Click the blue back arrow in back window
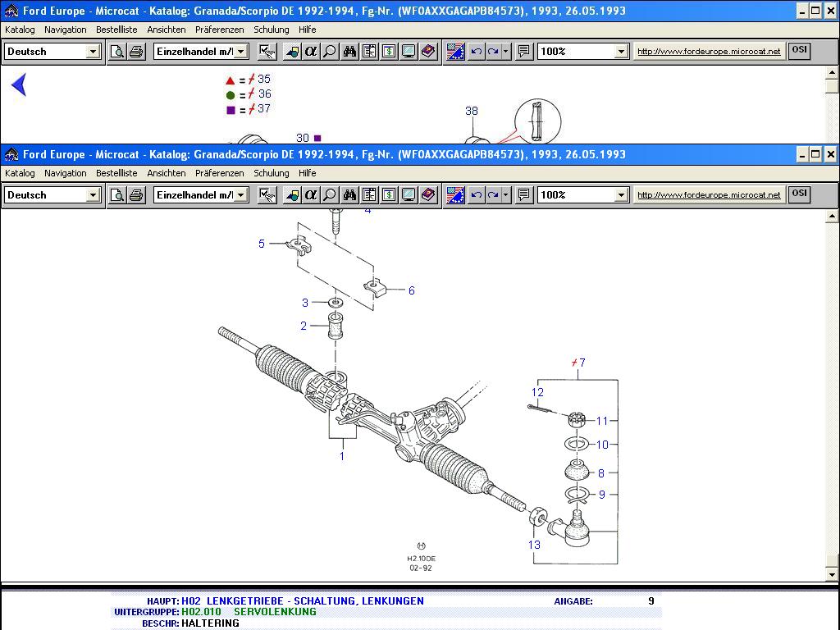Screen dimensions: 840x630 19,84
